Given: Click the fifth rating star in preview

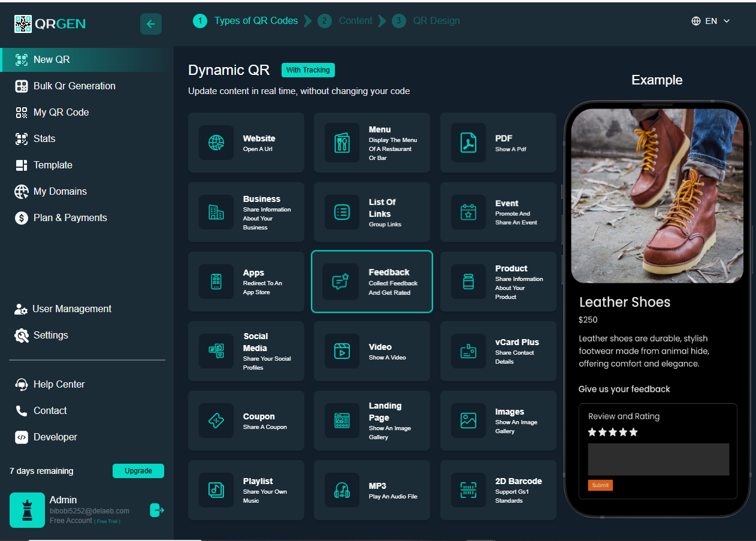Looking at the screenshot, I should [x=634, y=432].
